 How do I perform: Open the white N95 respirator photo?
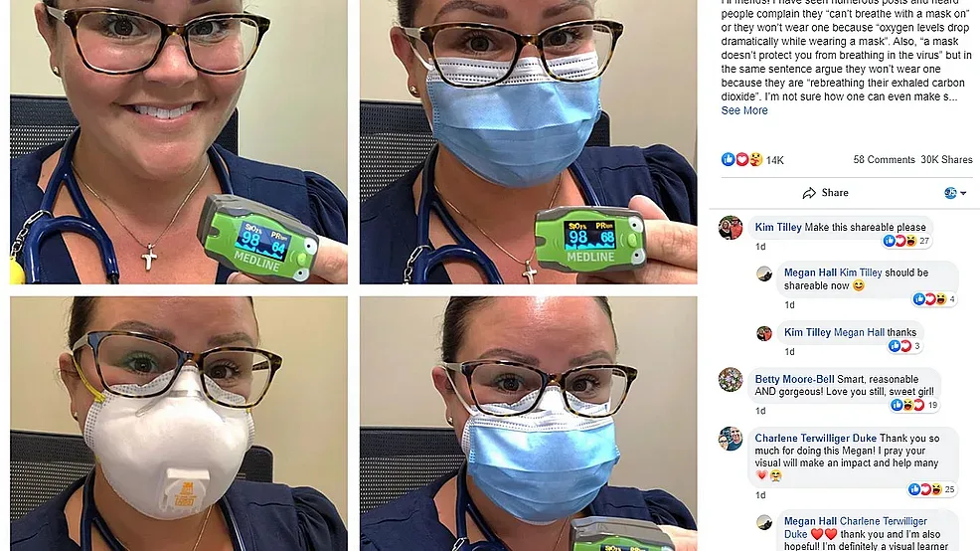click(179, 424)
